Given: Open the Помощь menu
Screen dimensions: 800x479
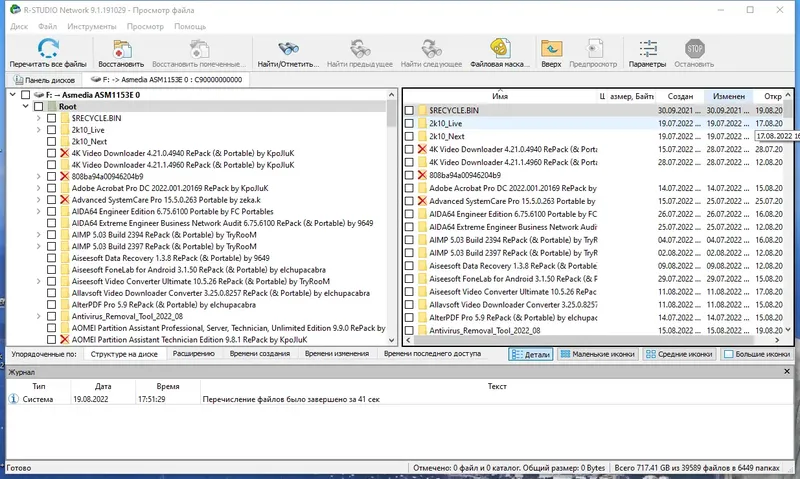Looking at the screenshot, I should click(x=190, y=26).
